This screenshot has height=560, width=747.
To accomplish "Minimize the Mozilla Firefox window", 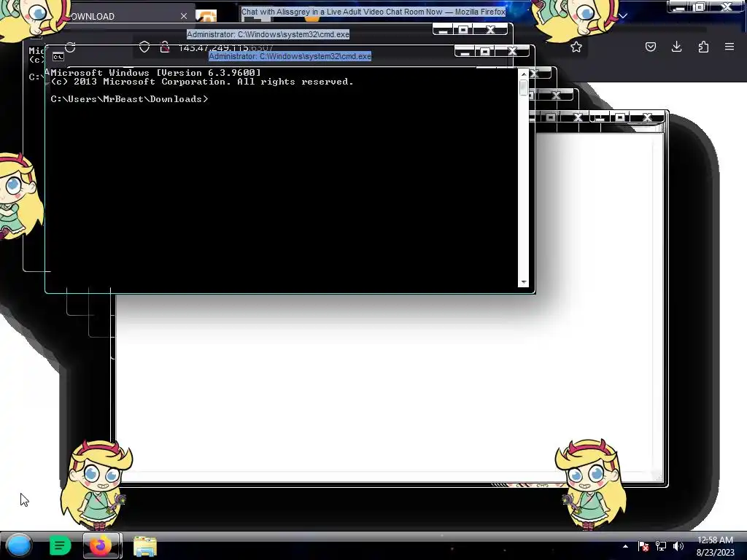I will 679,7.
